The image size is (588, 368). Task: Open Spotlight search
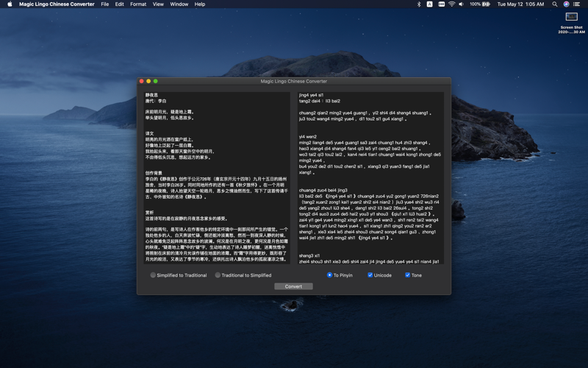[555, 4]
